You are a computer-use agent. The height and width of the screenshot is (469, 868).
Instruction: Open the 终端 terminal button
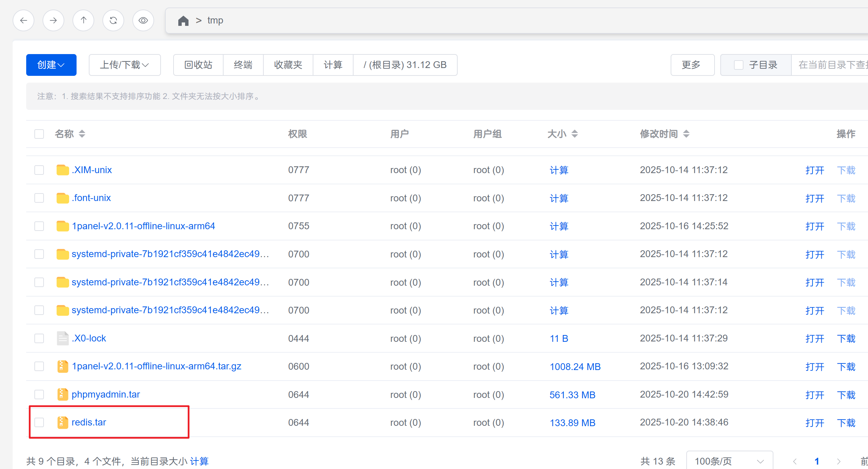pyautogui.click(x=243, y=65)
